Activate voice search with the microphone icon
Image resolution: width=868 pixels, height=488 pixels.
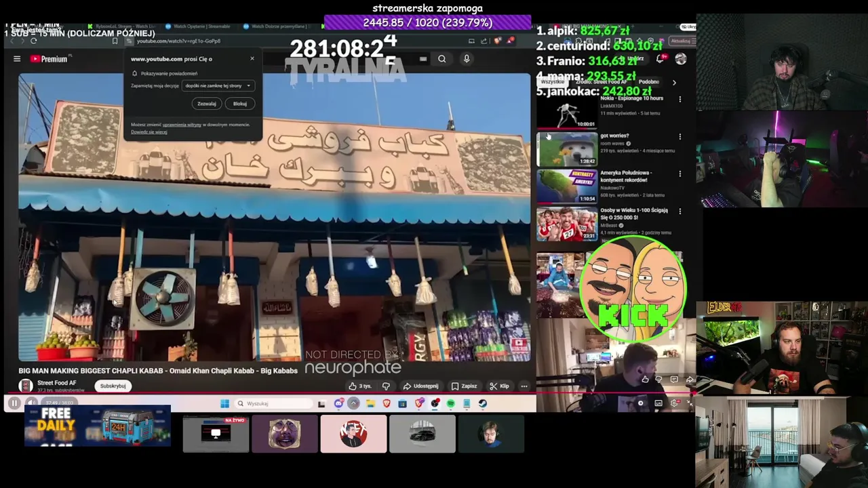click(x=467, y=59)
